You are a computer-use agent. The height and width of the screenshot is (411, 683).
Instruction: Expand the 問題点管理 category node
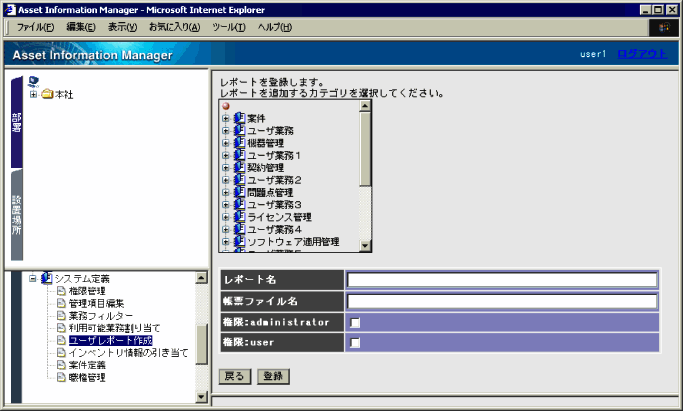(225, 192)
